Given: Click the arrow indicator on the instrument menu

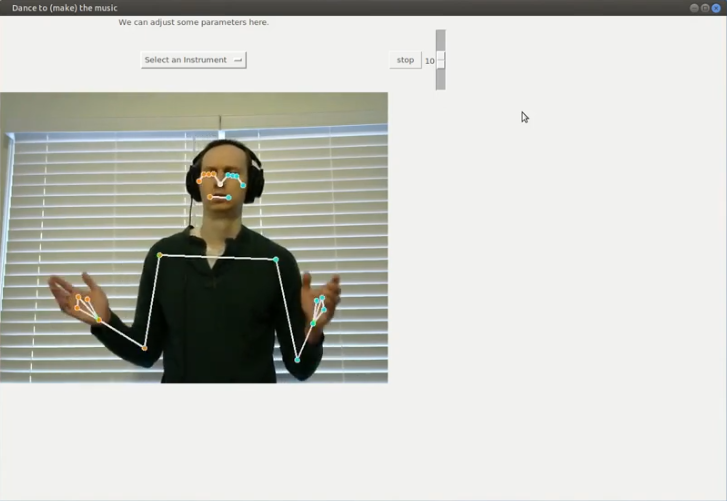Looking at the screenshot, I should tap(238, 60).
